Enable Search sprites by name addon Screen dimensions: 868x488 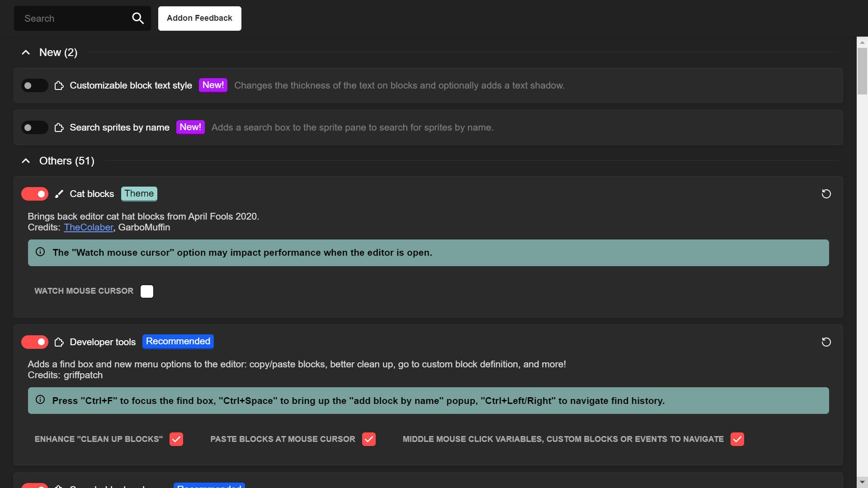point(34,128)
